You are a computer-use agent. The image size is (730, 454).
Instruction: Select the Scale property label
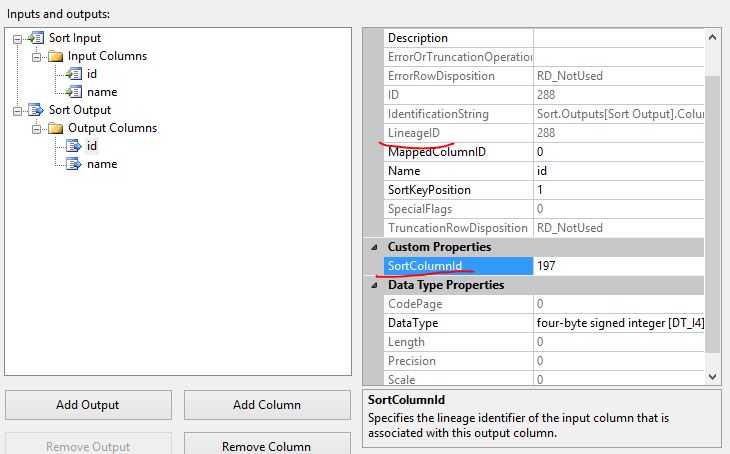pyautogui.click(x=401, y=379)
